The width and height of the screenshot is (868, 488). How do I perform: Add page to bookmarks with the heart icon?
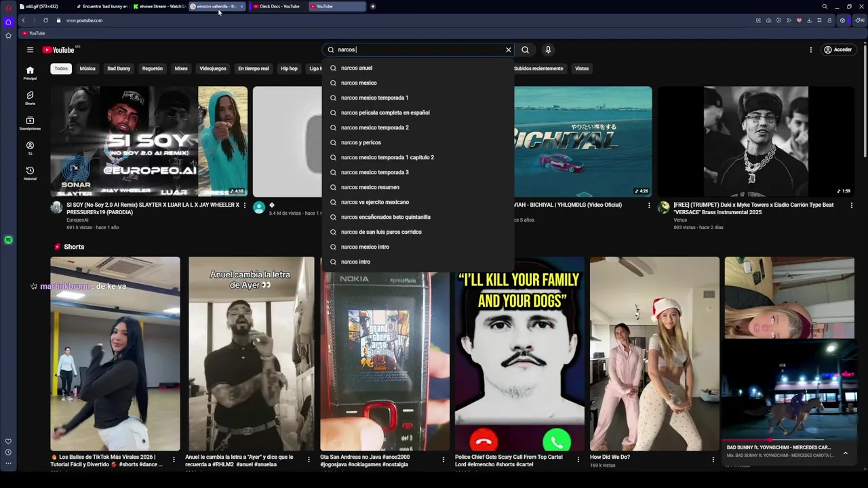(799, 20)
